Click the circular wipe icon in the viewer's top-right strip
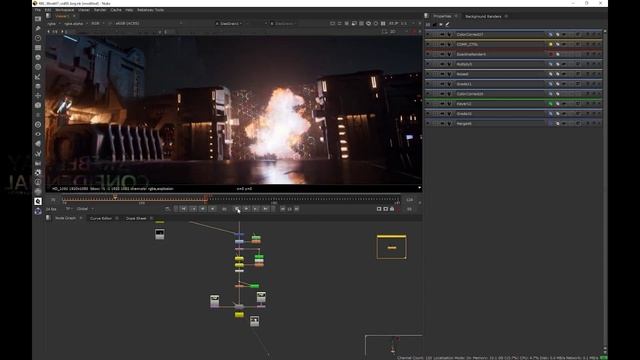Image resolution: width=640 pixels, height=360 pixels. (x=369, y=24)
